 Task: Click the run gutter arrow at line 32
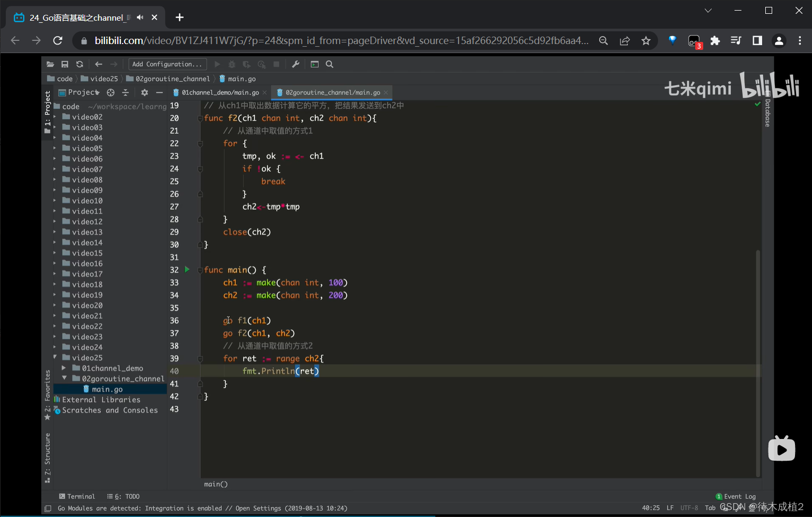click(x=187, y=270)
